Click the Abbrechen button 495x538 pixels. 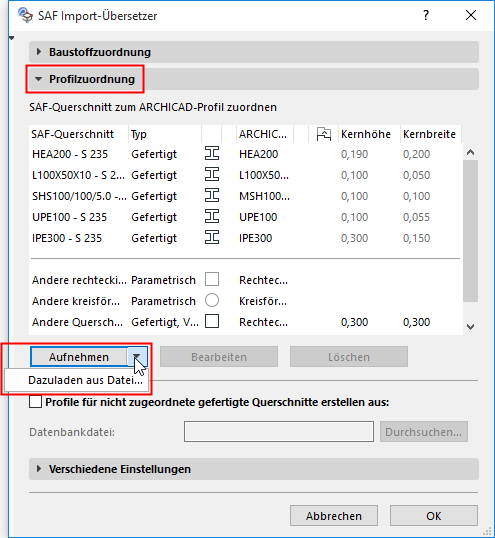click(x=334, y=516)
